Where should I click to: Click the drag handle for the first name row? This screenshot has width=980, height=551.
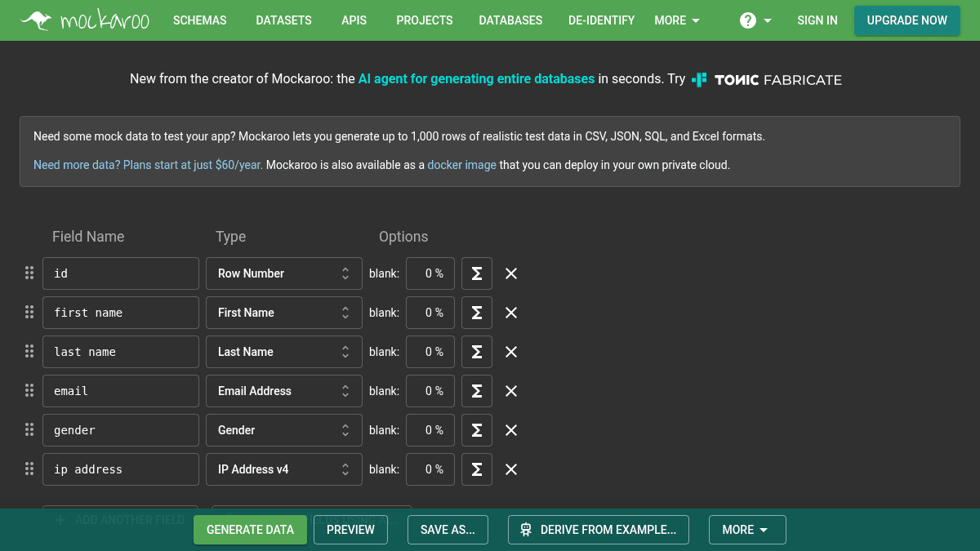pos(29,313)
